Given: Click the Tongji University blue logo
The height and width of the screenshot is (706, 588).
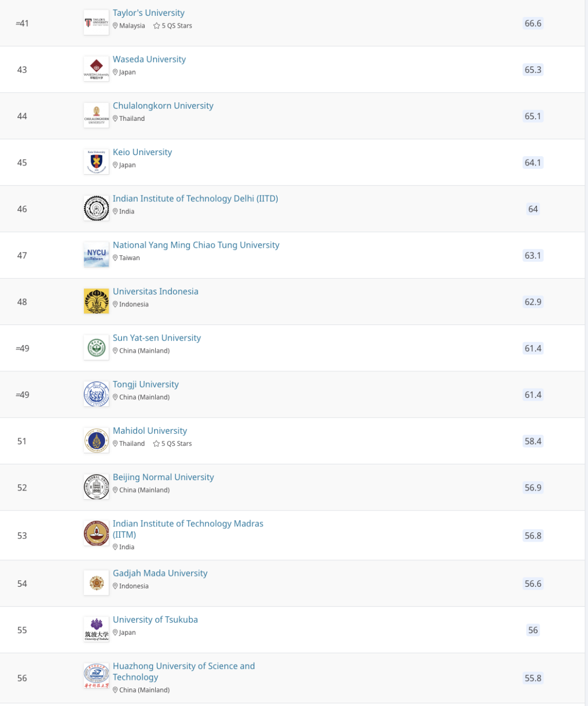Looking at the screenshot, I should (x=96, y=394).
